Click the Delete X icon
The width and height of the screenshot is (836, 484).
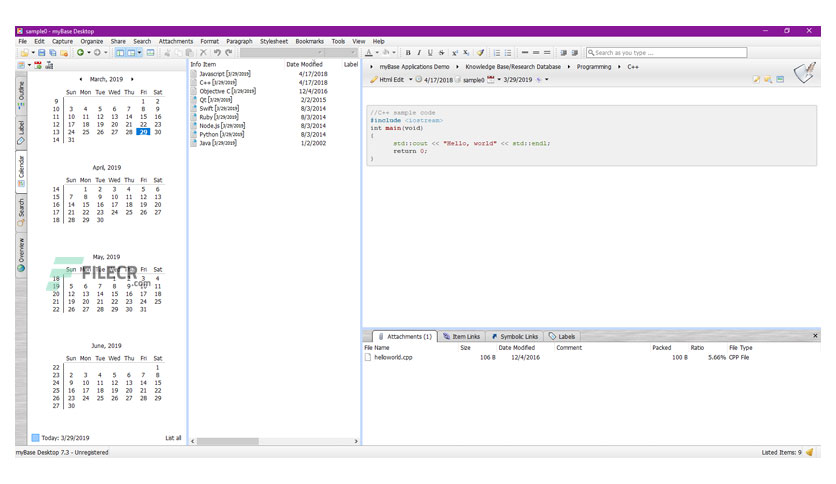point(203,52)
